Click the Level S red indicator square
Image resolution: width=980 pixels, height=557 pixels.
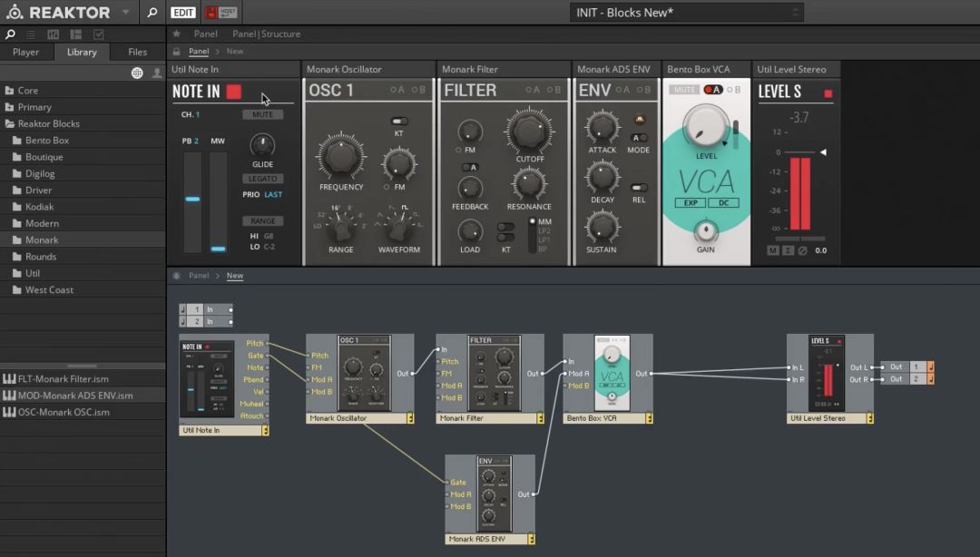pos(828,93)
